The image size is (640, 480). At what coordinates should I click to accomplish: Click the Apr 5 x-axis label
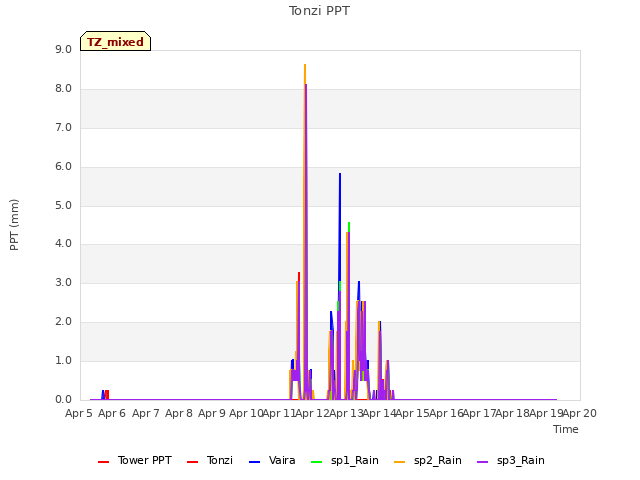pyautogui.click(x=79, y=413)
